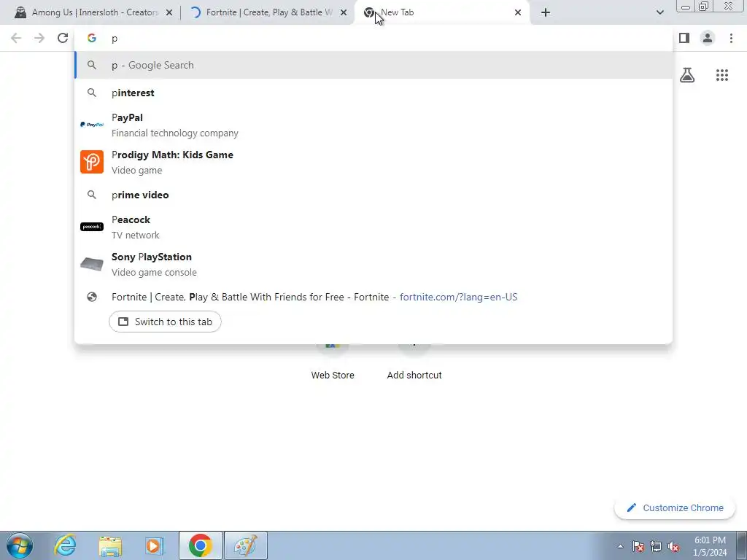The image size is (747, 560).
Task: Open the Search Labs flask icon
Action: pyautogui.click(x=687, y=75)
